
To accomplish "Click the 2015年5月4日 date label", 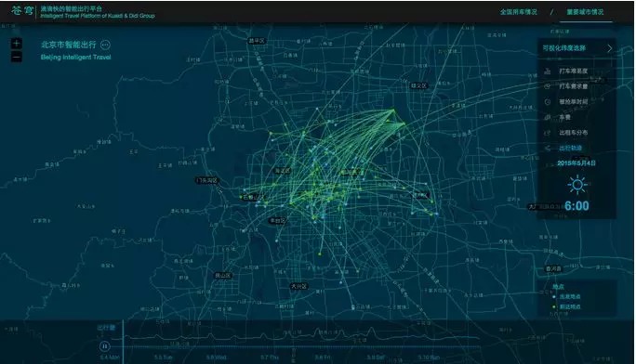I will (576, 163).
